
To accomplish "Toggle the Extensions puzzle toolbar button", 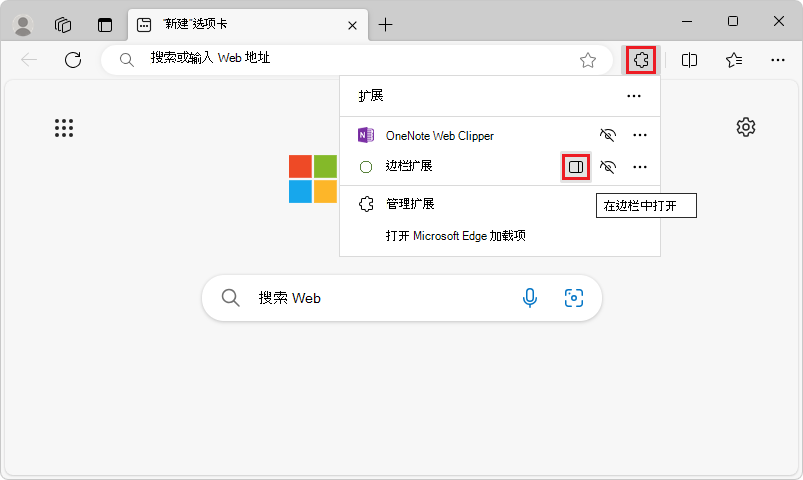I will point(641,60).
